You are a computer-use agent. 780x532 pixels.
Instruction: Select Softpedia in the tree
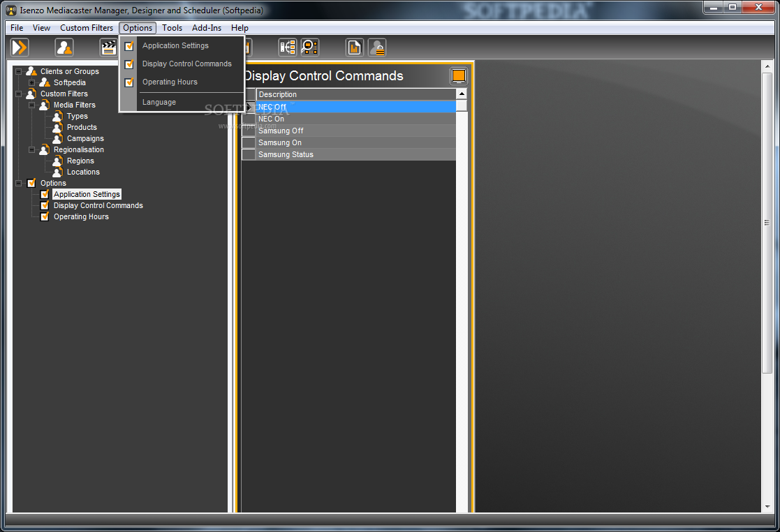(70, 82)
